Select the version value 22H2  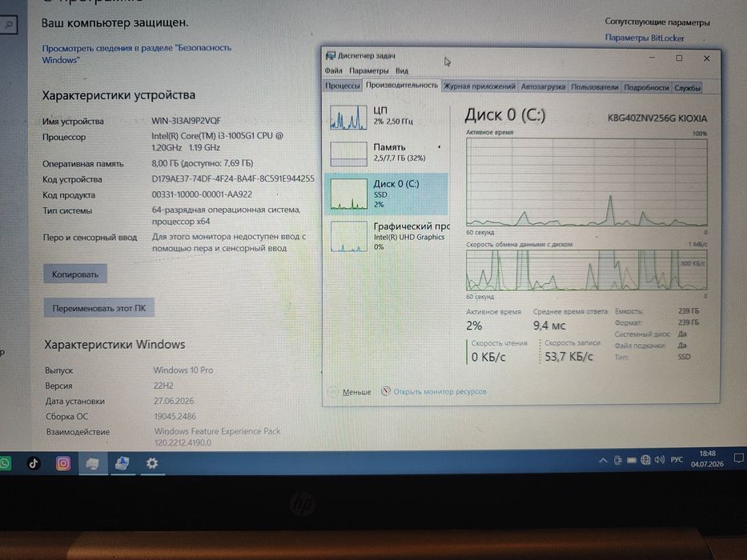(163, 386)
